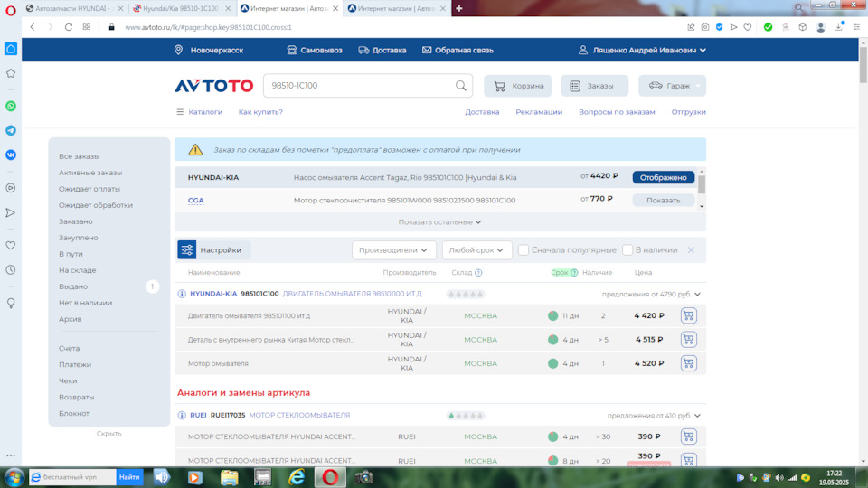The height and width of the screenshot is (488, 868).
Task: Toggle the Сначала популярные checkbox
Action: pyautogui.click(x=524, y=250)
